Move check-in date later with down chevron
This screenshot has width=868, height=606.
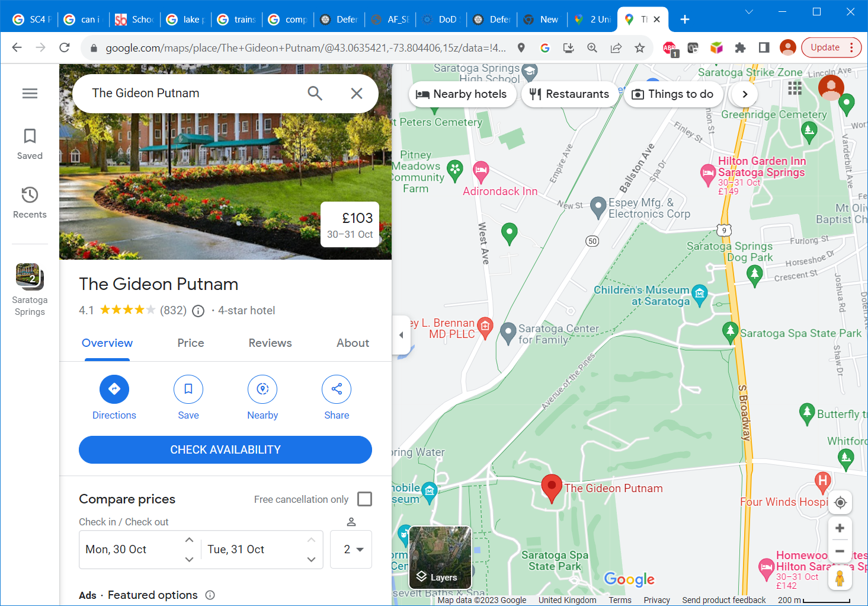189,559
